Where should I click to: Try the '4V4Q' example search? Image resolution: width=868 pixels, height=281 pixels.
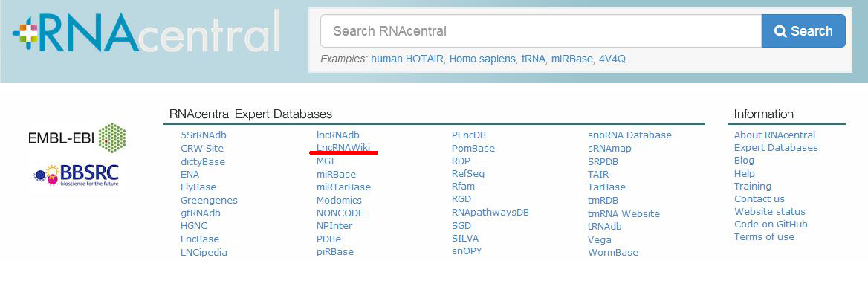coord(612,59)
